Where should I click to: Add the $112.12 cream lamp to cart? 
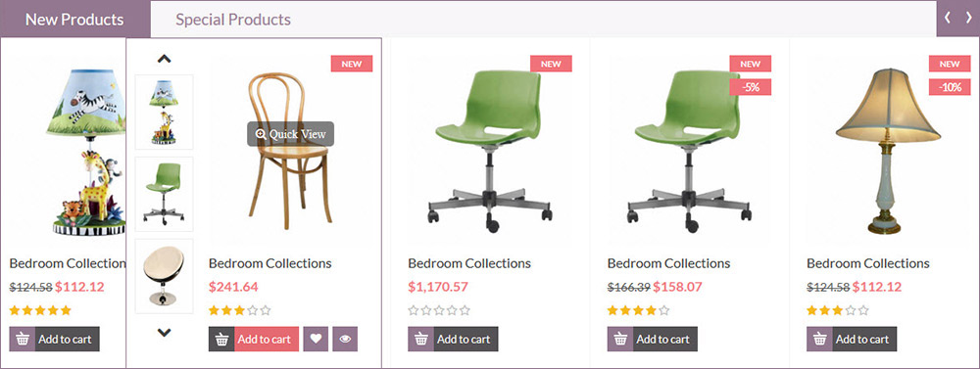(852, 339)
